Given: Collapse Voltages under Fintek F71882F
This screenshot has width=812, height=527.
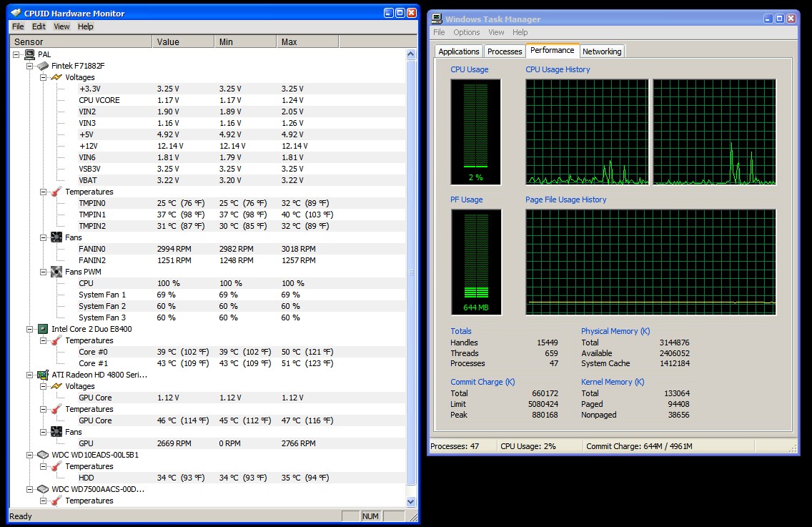Looking at the screenshot, I should [x=43, y=77].
